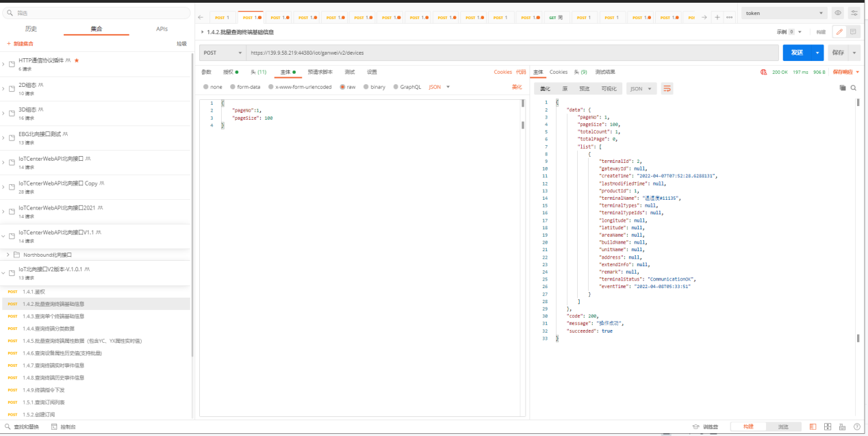Image resolution: width=868 pixels, height=436 pixels.
Task: Click the response search magnifier icon
Action: [x=853, y=88]
